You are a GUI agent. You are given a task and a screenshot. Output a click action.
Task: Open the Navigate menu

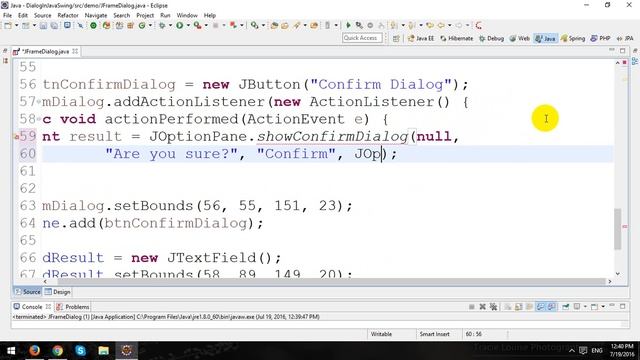tap(96, 15)
